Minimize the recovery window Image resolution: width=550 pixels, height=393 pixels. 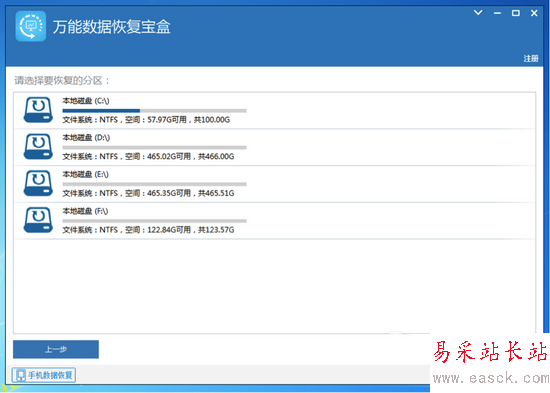497,13
